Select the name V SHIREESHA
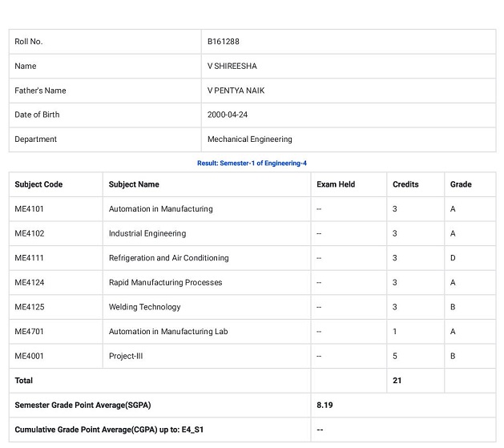 tap(232, 67)
